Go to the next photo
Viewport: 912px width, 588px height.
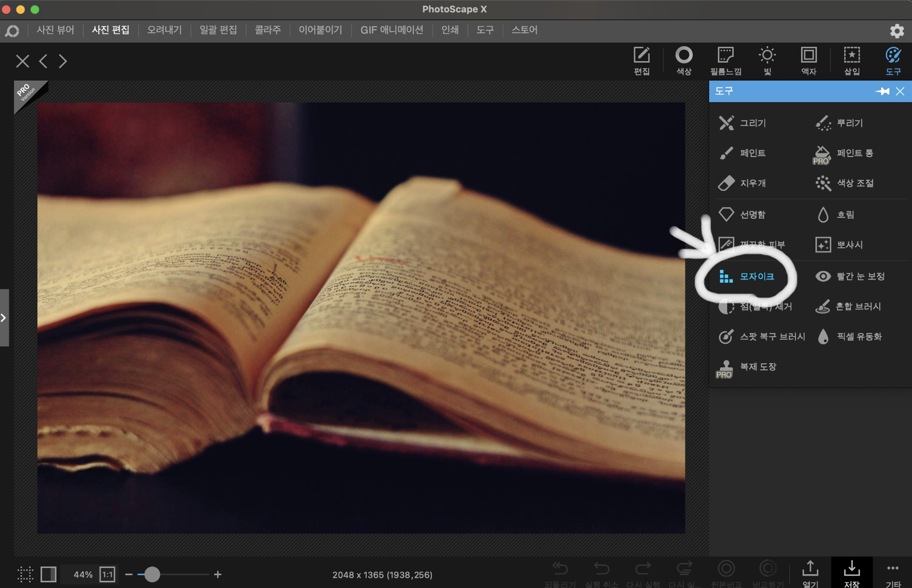(63, 62)
